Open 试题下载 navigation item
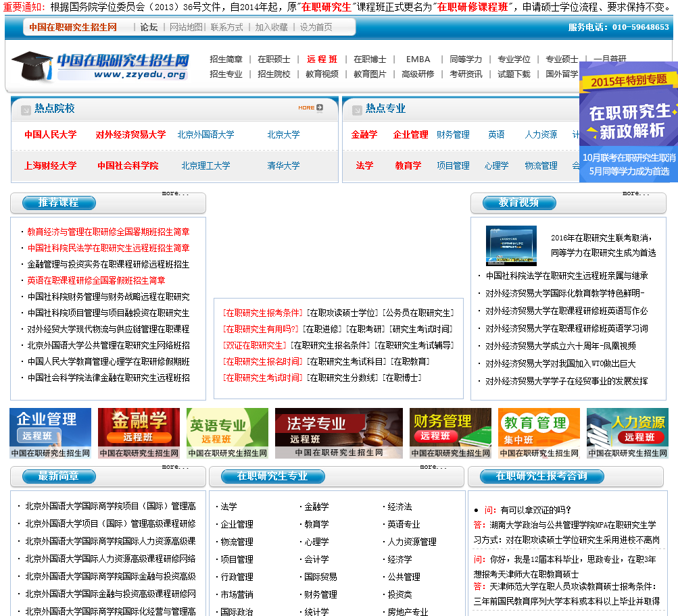This screenshot has height=616, width=678. [514, 74]
